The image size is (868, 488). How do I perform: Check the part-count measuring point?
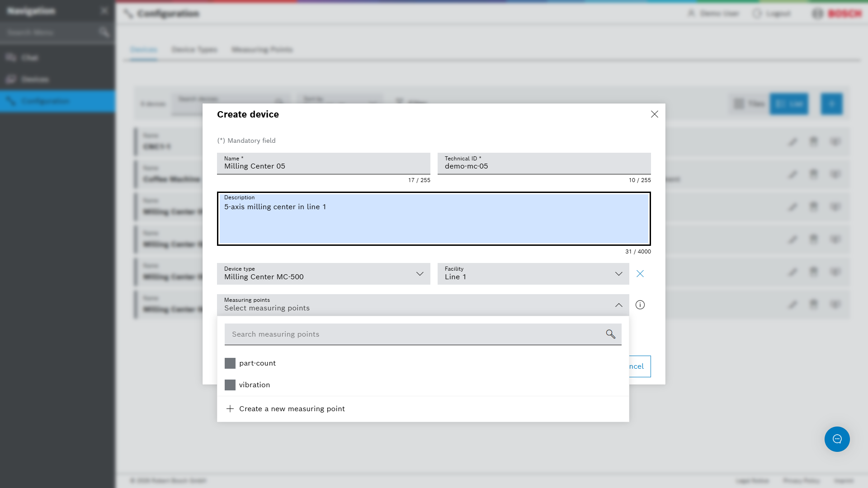(x=230, y=363)
